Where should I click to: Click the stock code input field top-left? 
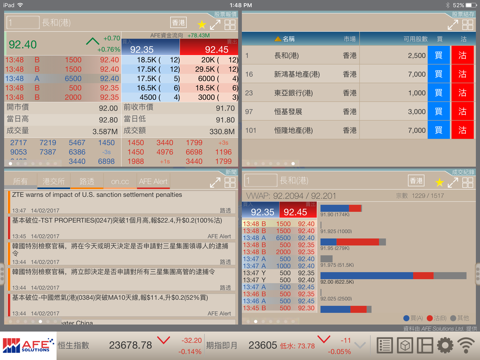[23, 22]
